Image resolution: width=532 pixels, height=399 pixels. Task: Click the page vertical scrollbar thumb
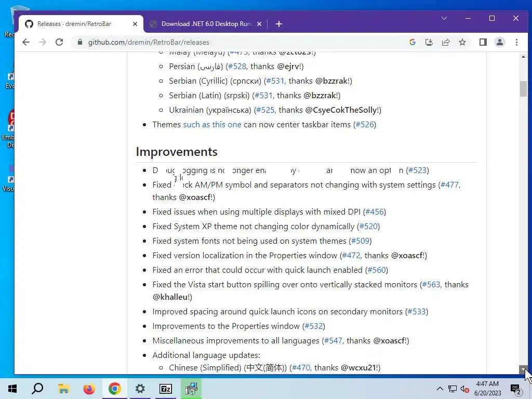[523, 88]
